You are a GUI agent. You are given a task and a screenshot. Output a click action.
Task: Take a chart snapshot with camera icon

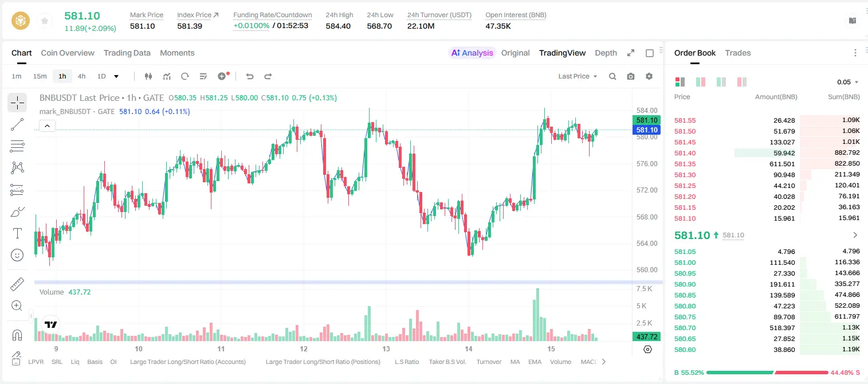point(631,76)
